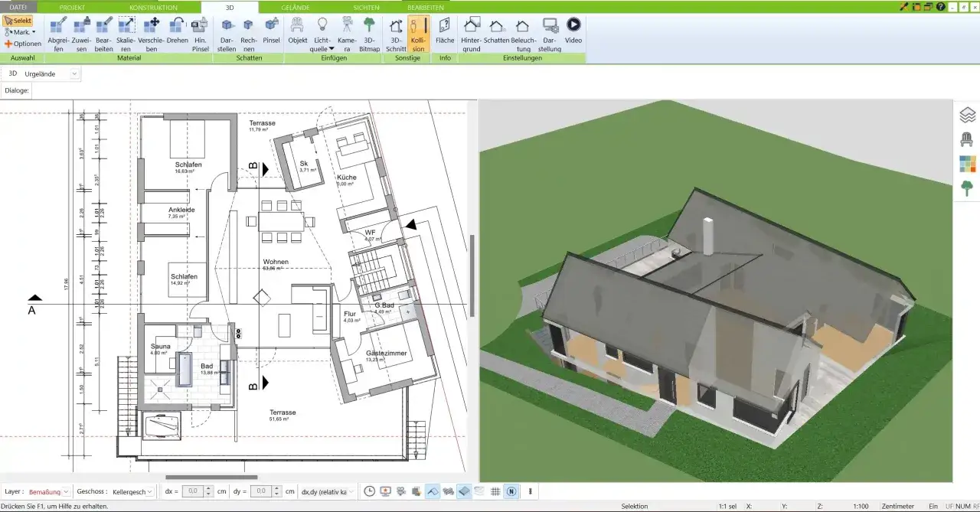Insert an Objekt via the chair icon
The image size is (980, 512).
(298, 31)
